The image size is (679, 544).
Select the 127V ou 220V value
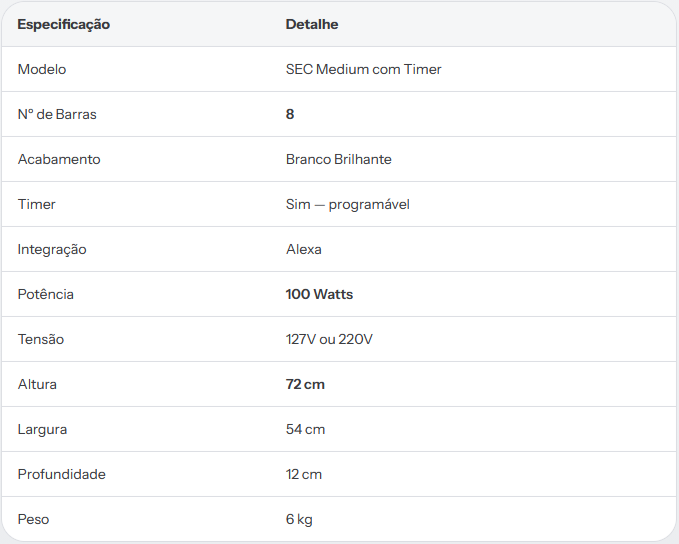[x=329, y=340]
